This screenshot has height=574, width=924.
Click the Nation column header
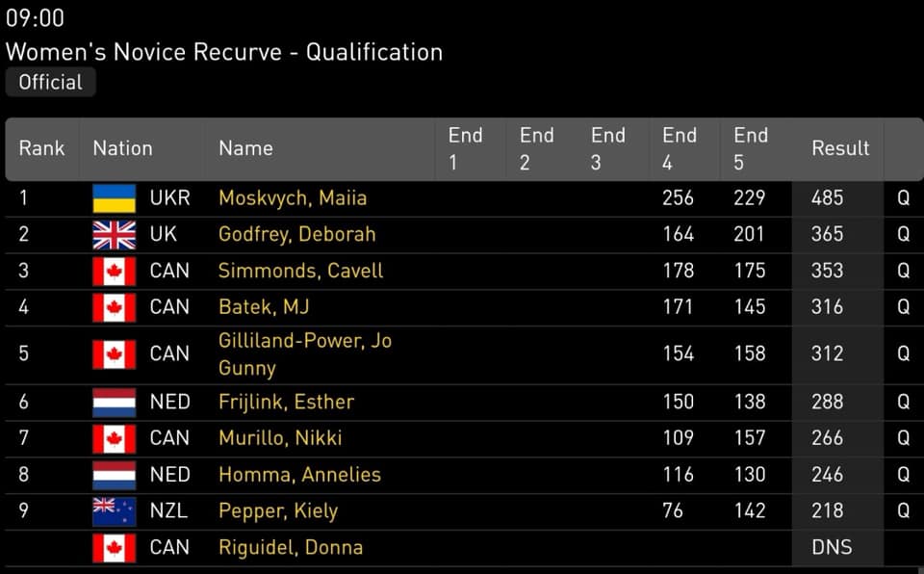point(122,148)
